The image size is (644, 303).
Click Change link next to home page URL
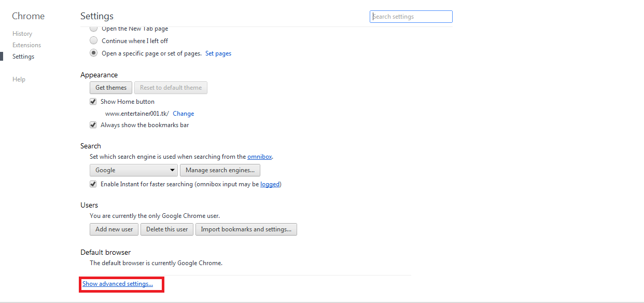point(184,114)
